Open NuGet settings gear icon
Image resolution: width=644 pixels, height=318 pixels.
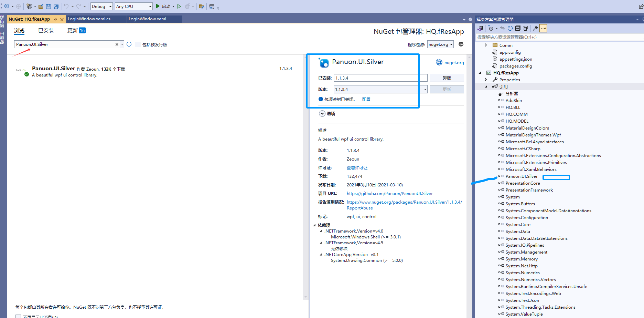[x=461, y=44]
